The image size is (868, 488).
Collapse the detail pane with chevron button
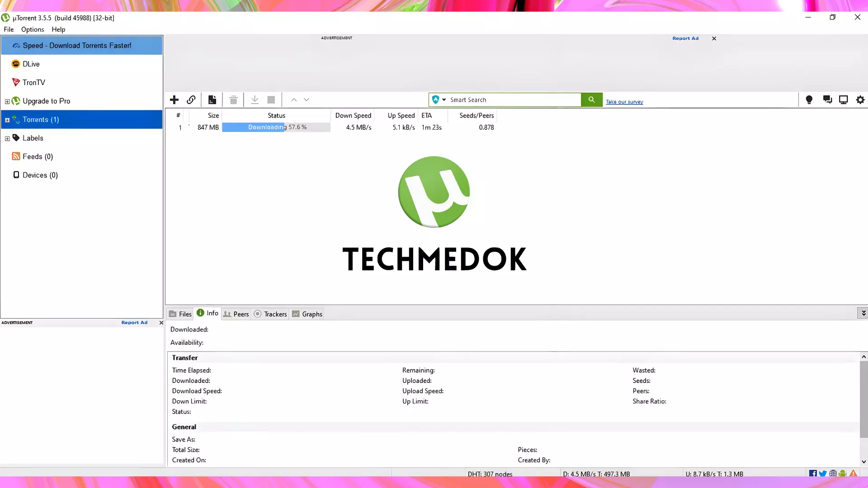coord(863,313)
